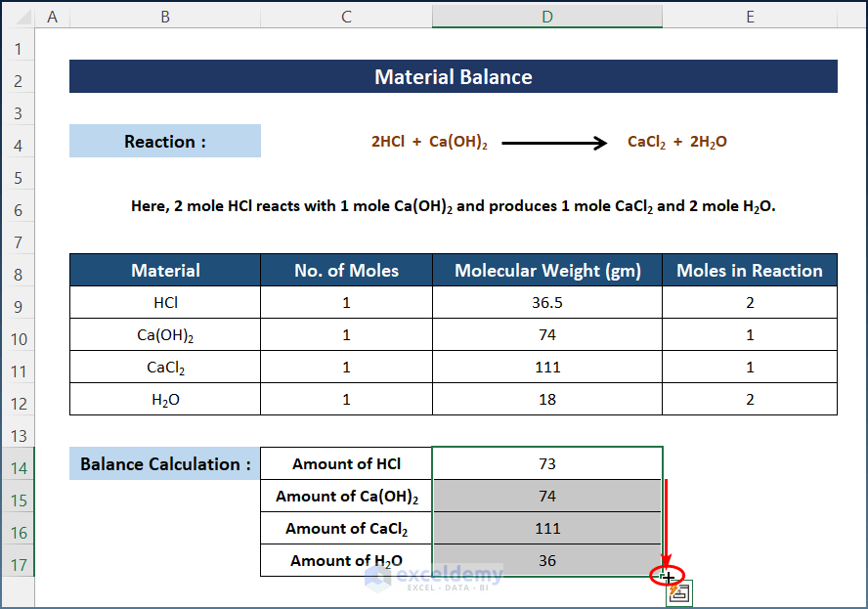Click the Amount of CaCl2 value 111
868x609 pixels.
546,529
